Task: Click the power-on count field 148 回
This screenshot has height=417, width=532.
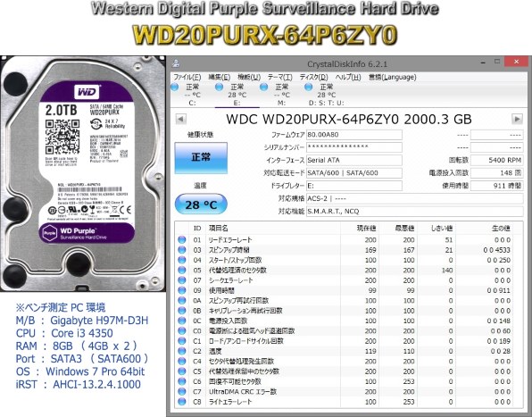Action: pyautogui.click(x=496, y=173)
